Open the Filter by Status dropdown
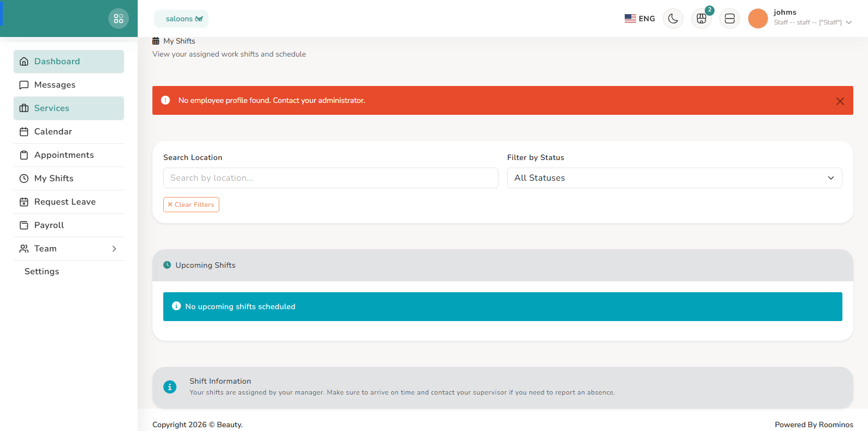 674,178
